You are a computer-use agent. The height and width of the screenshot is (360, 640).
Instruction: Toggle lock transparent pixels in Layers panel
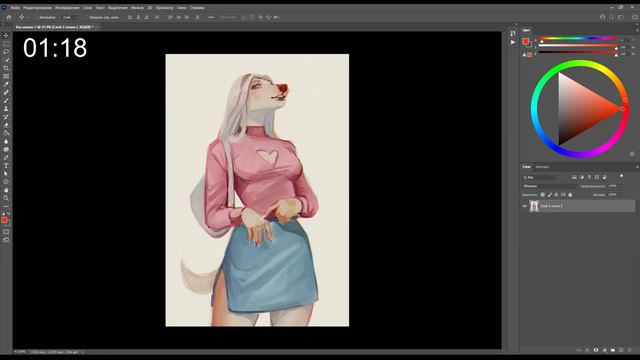pos(542,195)
